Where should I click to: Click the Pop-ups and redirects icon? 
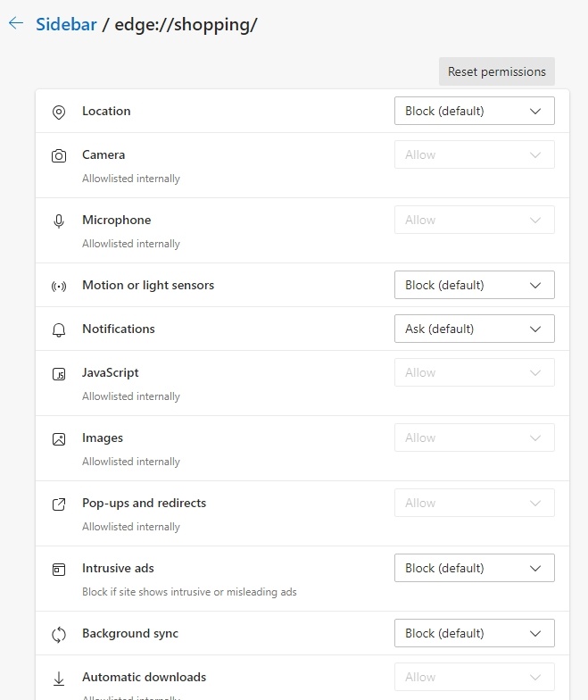(x=59, y=504)
